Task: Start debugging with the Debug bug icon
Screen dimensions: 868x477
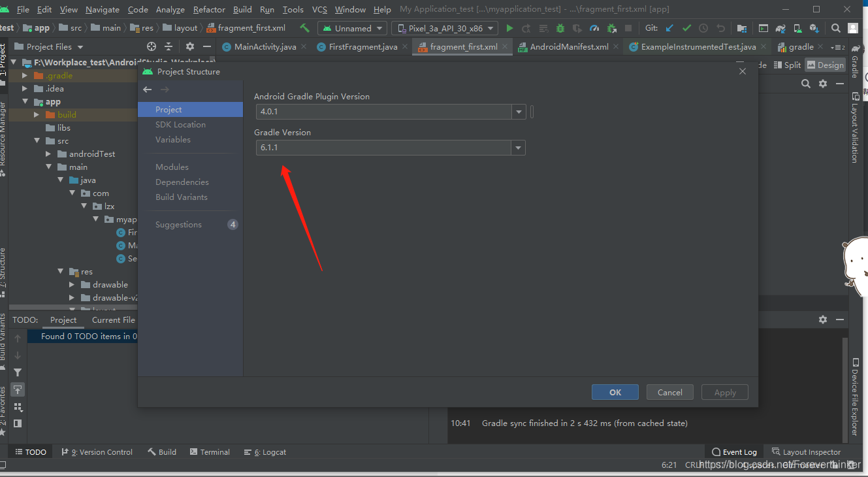Action: click(x=560, y=28)
